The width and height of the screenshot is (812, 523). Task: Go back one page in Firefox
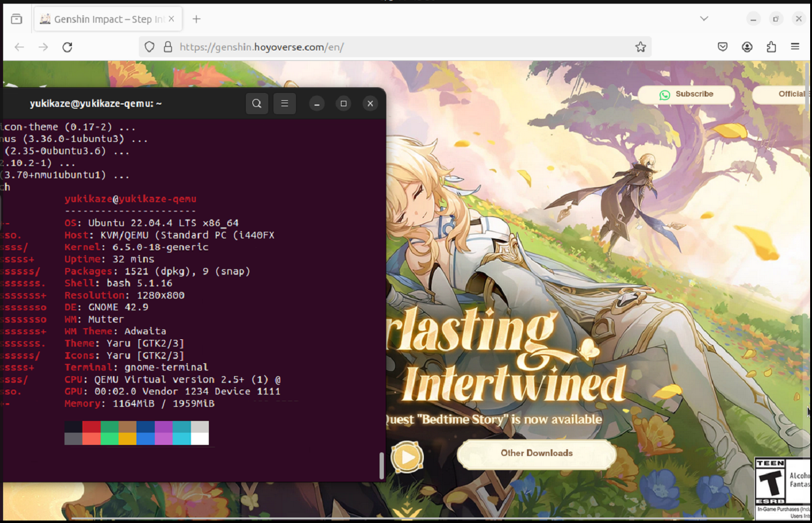(20, 47)
